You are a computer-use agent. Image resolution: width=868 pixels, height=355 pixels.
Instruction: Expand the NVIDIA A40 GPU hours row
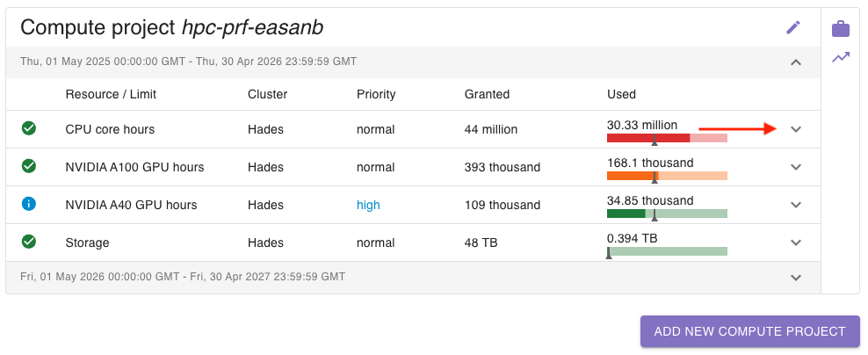point(796,205)
